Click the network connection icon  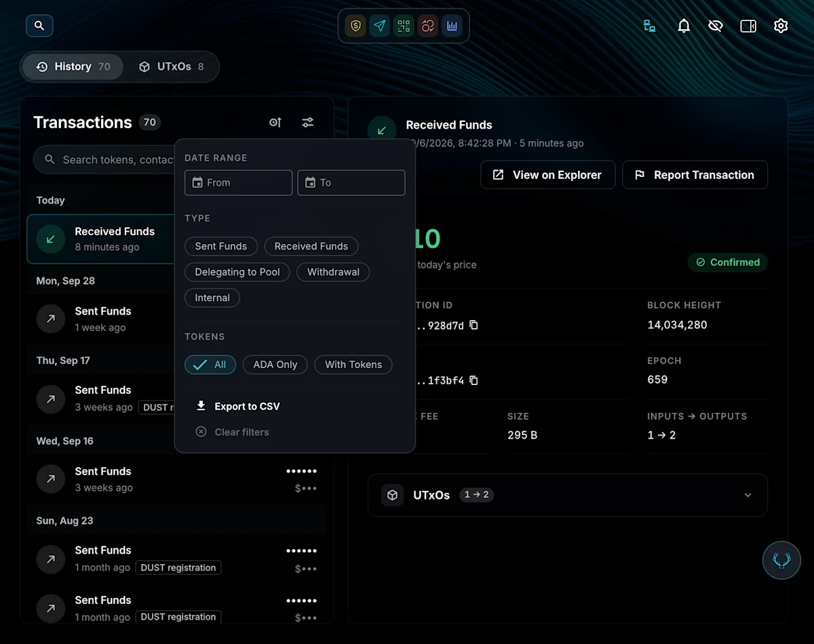[649, 26]
